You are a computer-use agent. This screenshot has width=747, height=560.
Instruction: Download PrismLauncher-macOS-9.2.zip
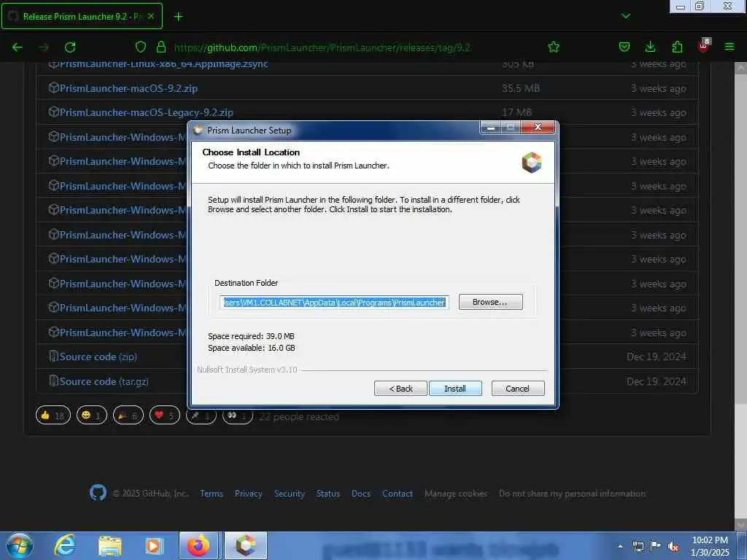[x=128, y=88]
